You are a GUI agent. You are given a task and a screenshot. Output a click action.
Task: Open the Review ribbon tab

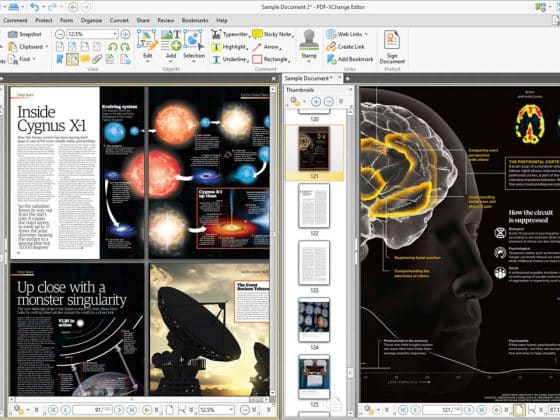(x=166, y=20)
